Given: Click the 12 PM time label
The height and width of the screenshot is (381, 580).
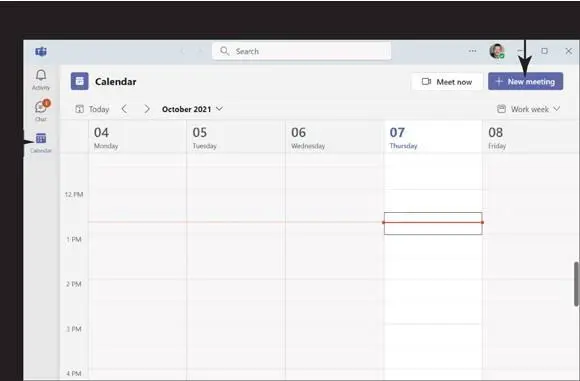Looking at the screenshot, I should pos(74,195).
